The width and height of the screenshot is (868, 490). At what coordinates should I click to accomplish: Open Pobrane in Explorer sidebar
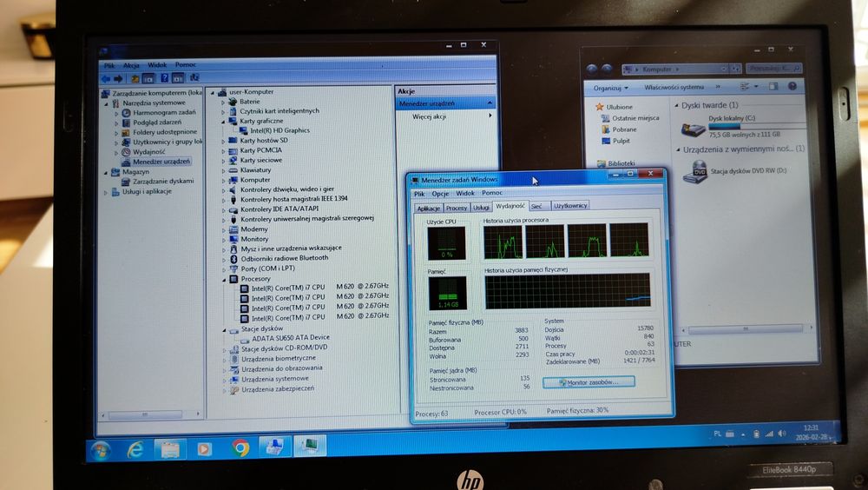click(x=624, y=129)
